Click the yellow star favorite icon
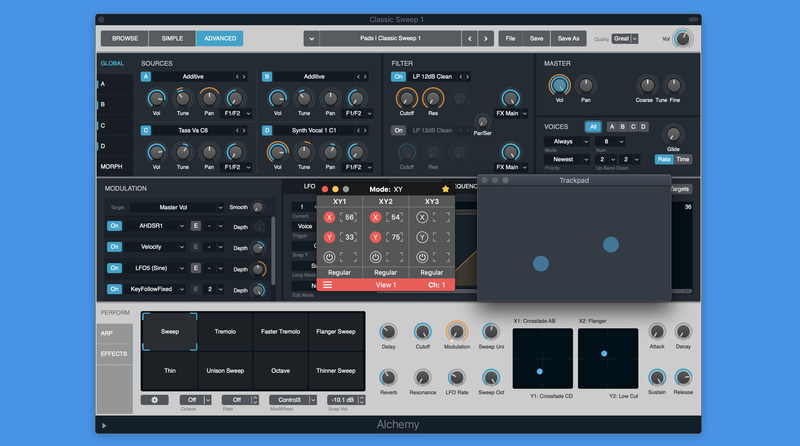The height and width of the screenshot is (446, 800). click(x=445, y=189)
